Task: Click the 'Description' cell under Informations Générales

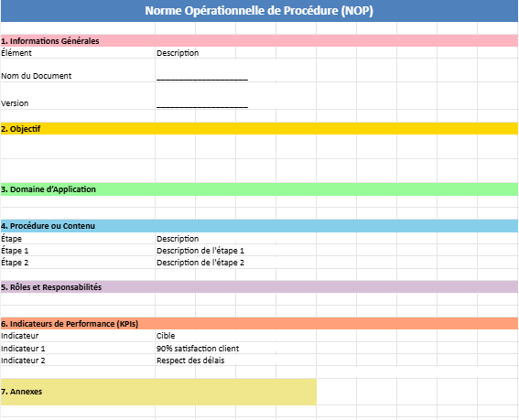Action: (x=178, y=53)
